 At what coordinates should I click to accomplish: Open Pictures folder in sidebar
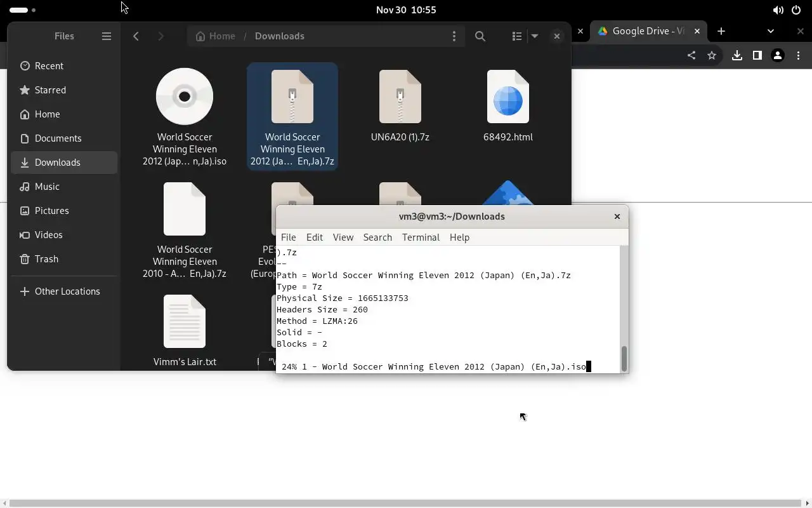point(64,211)
